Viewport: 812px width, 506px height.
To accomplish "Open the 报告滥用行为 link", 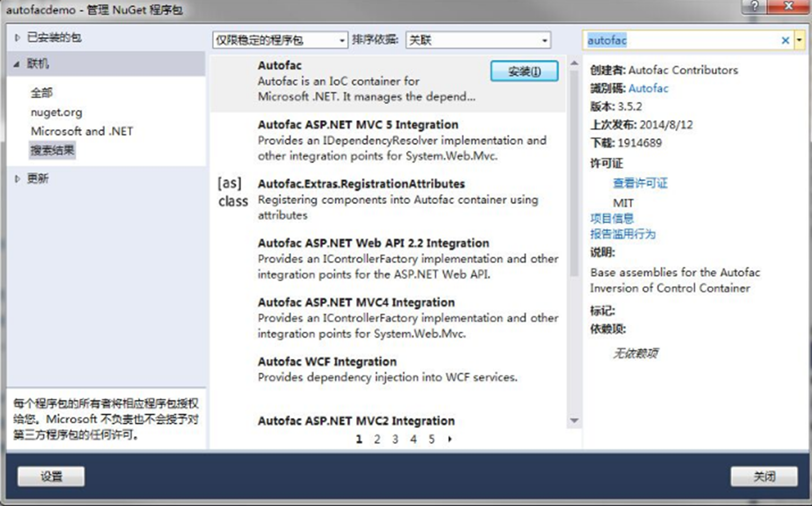I will click(623, 234).
